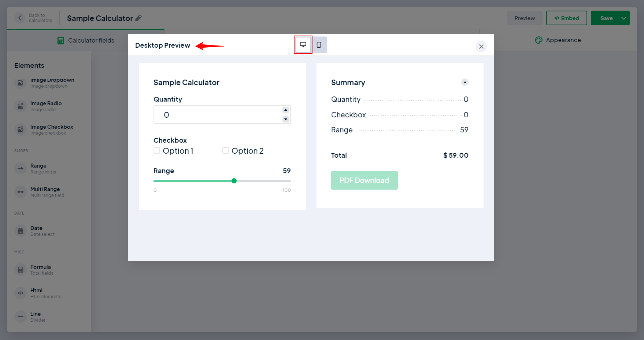644x340 pixels.
Task: Switch to mobile preview icon
Action: tap(319, 45)
